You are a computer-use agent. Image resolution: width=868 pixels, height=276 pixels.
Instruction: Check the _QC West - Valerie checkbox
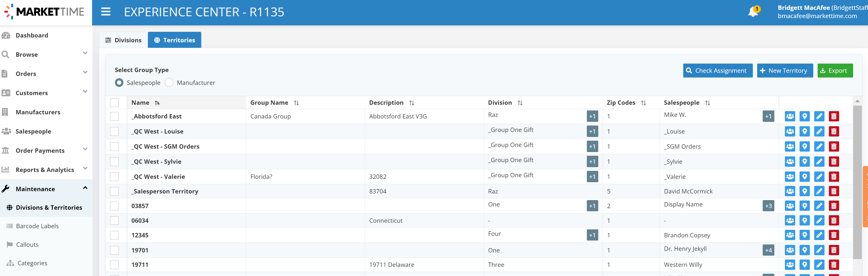[x=114, y=177]
